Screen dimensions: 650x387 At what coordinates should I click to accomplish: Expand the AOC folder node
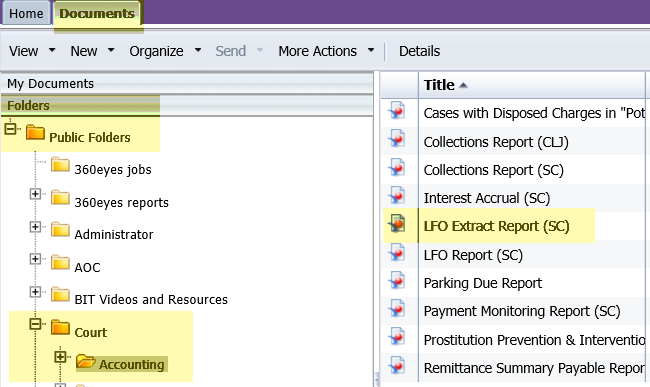36,259
